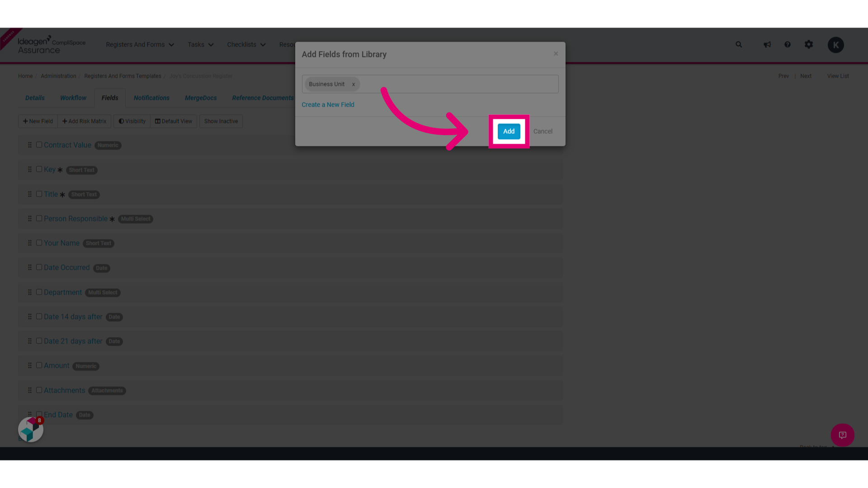The image size is (868, 488).
Task: Tick the Key field checkbox
Action: click(x=39, y=169)
